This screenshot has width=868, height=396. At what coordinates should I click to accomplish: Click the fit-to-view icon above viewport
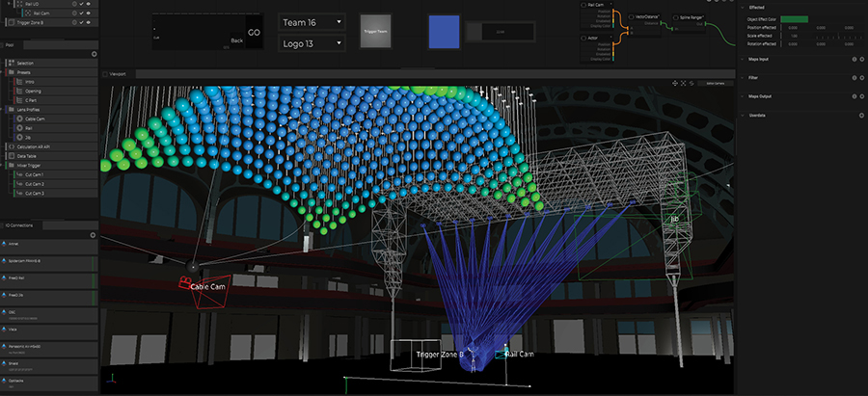[682, 83]
